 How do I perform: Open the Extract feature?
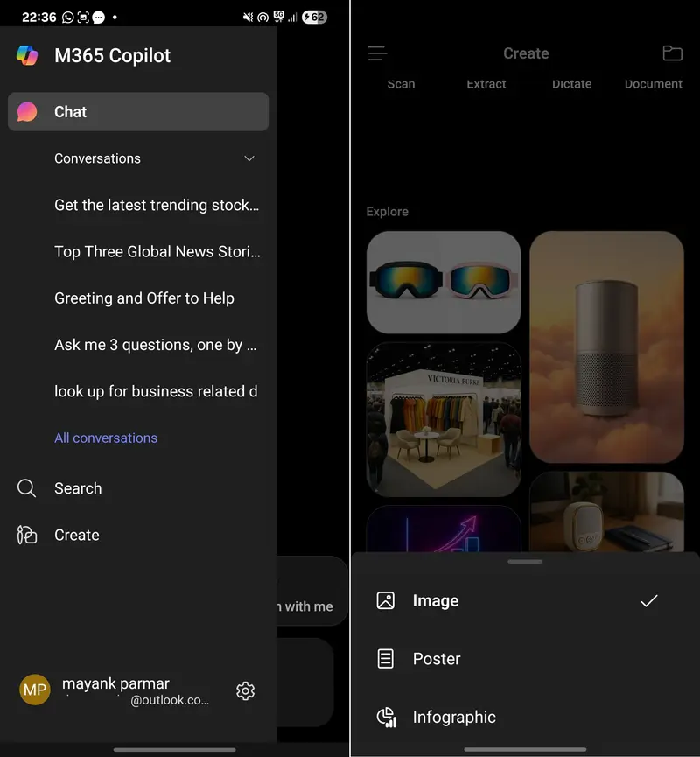pos(486,83)
